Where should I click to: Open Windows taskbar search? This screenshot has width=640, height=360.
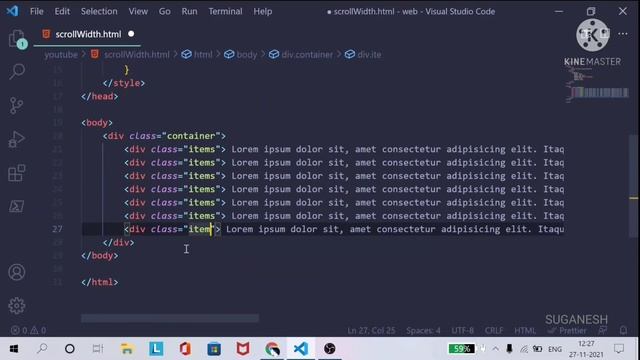(x=42, y=349)
